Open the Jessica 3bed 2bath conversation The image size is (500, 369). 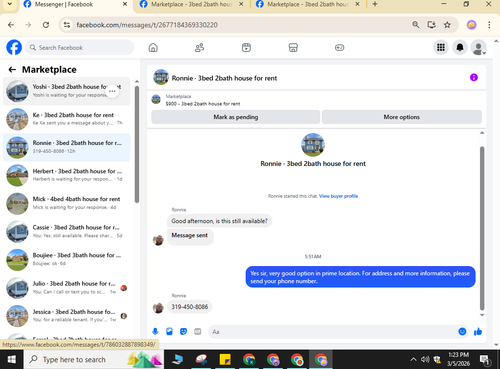pos(67,316)
